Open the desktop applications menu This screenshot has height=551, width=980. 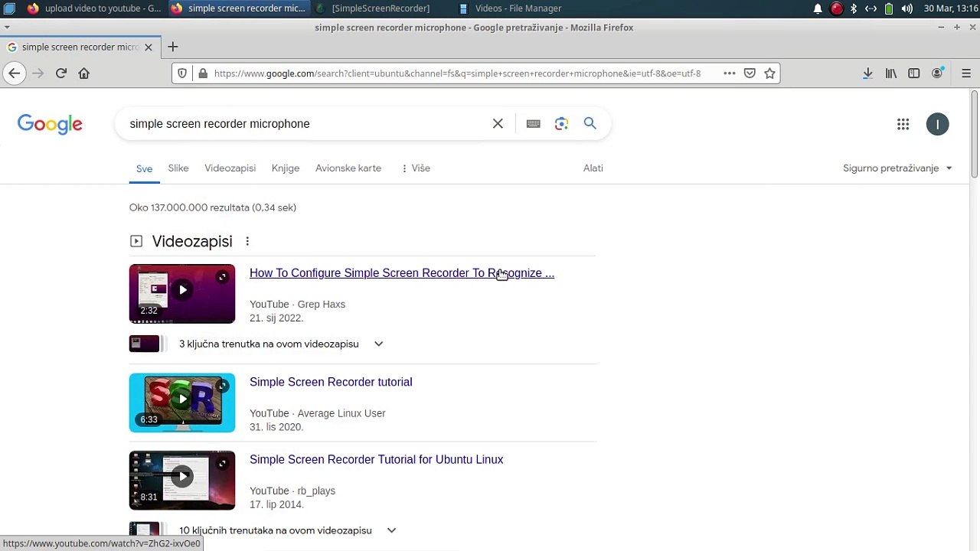pos(9,8)
